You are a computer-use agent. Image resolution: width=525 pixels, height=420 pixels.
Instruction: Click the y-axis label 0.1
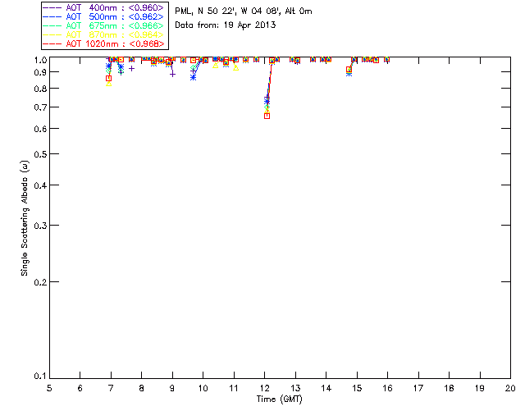coord(40,377)
